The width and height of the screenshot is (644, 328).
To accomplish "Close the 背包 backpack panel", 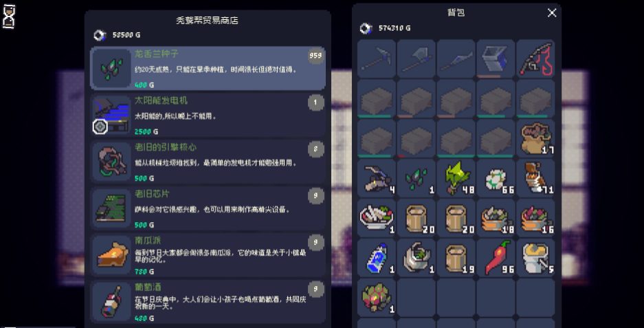I will 552,13.
